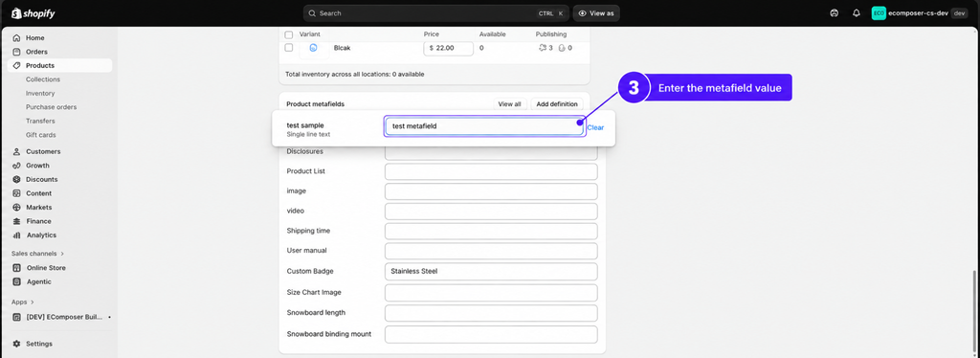Click the video metafield field

(x=491, y=212)
